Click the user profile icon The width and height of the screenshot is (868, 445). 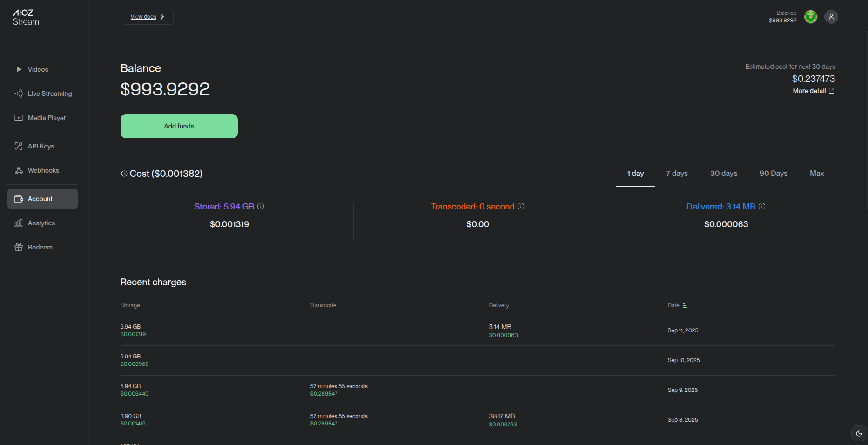click(831, 17)
